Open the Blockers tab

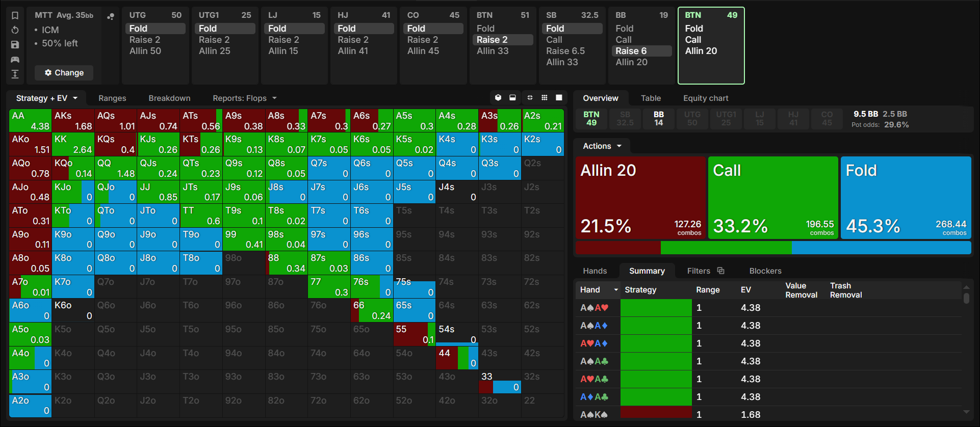click(x=765, y=271)
